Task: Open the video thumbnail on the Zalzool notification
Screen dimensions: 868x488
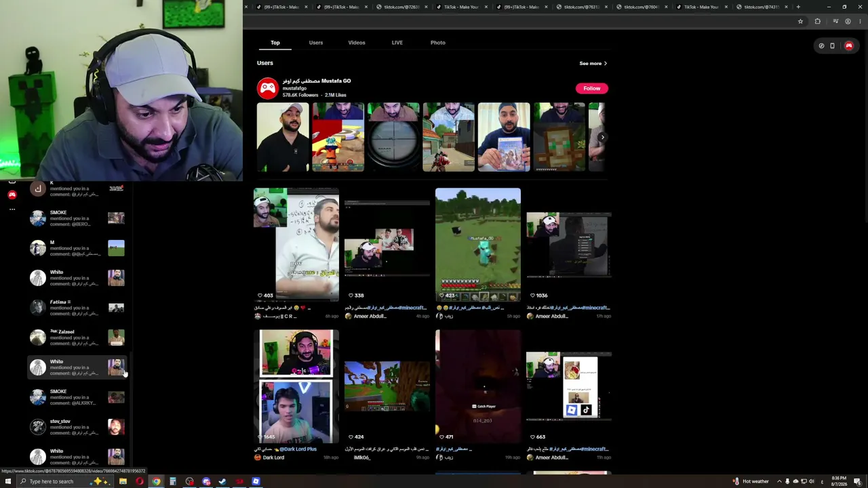Action: [116, 338]
